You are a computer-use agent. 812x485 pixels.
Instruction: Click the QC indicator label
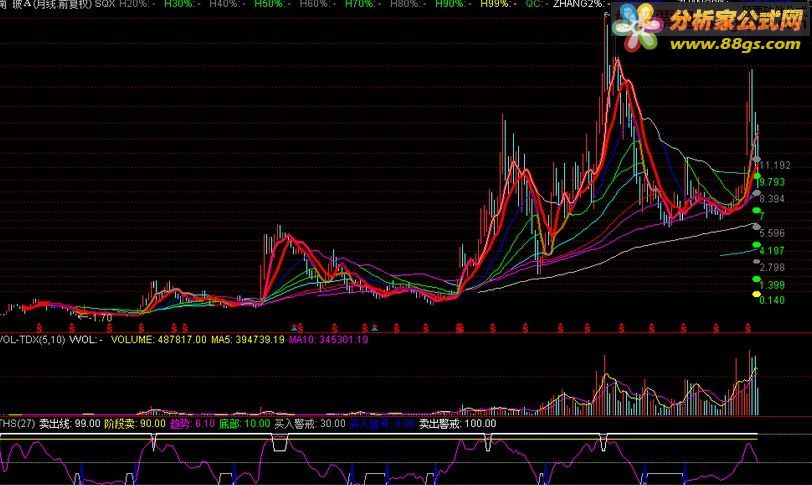535,4
